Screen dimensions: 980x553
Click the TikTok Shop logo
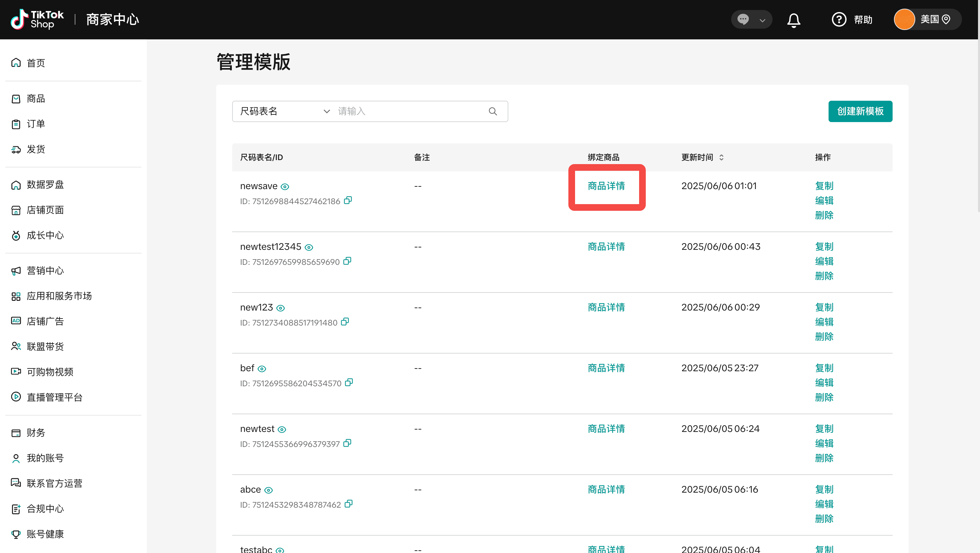37,19
